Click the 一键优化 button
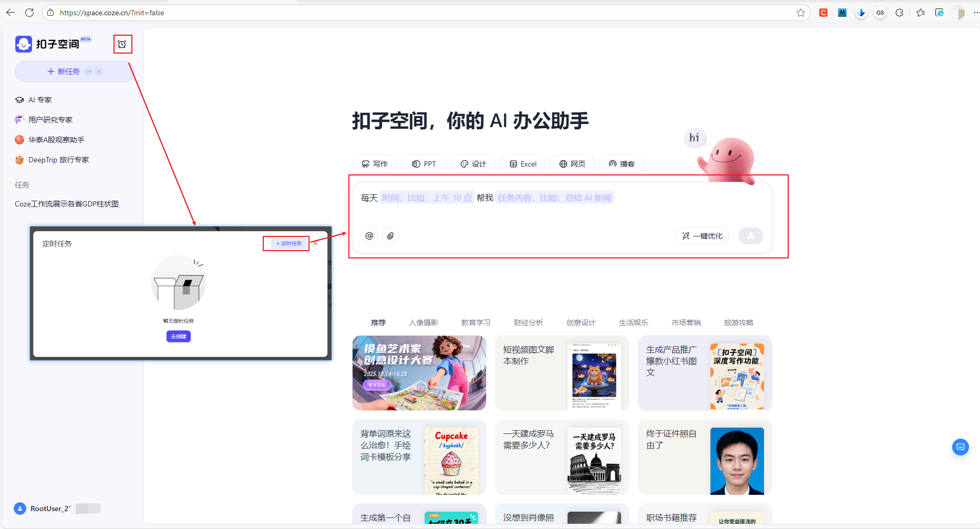The image size is (980, 529). (x=702, y=236)
